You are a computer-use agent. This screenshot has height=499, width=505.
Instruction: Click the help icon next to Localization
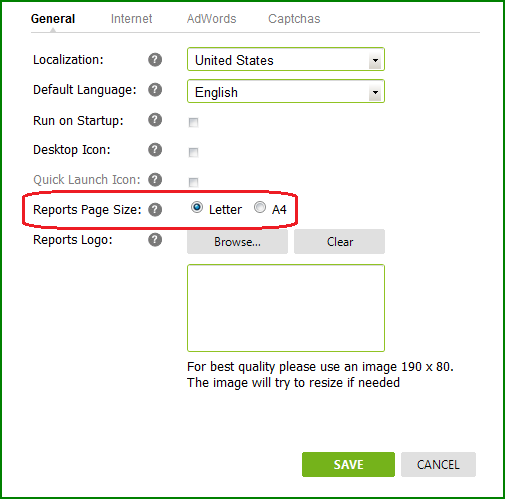(155, 60)
